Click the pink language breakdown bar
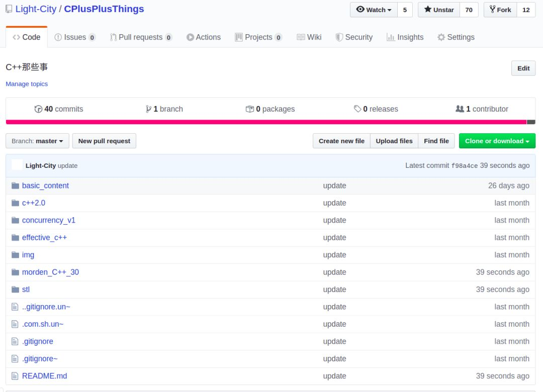543x392 pixels. (266, 122)
